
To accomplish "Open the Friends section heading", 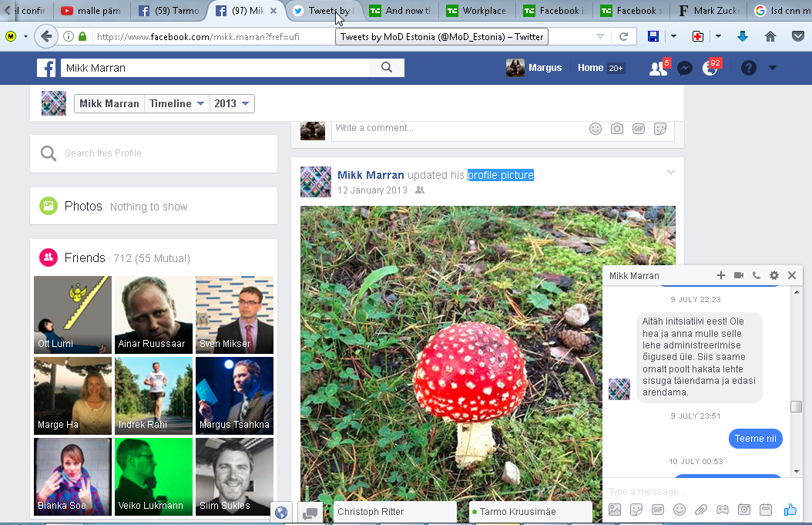I will (x=85, y=257).
